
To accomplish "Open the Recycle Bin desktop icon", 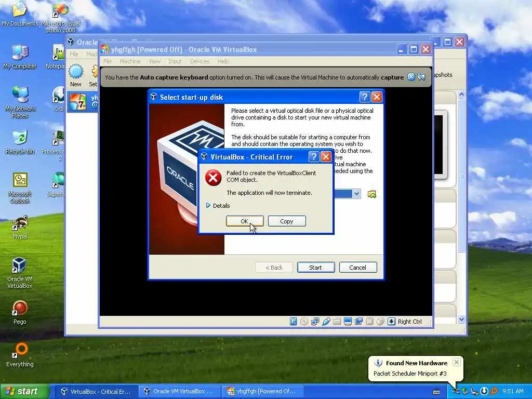I will click(x=20, y=142).
